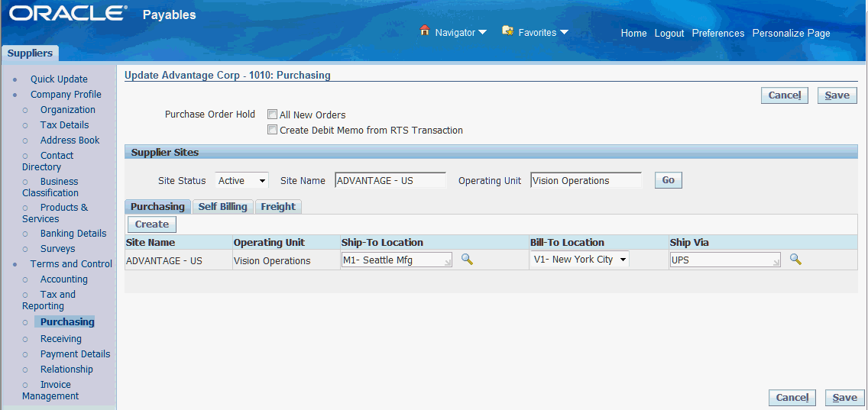Open the Site Status dropdown
The height and width of the screenshot is (410, 868).
pyautogui.click(x=242, y=180)
